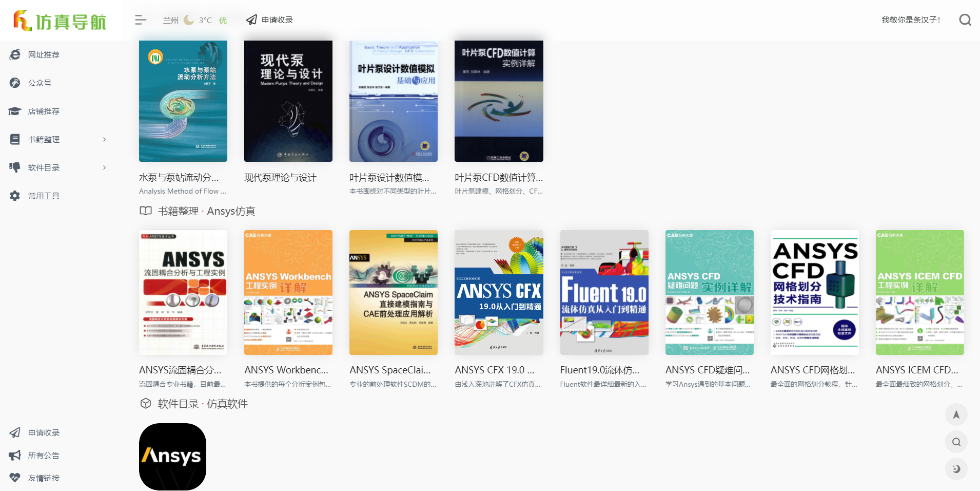This screenshot has height=491, width=980.
Task: Open the 书籍整理 · Ansys仿真 section heading
Action: tap(207, 211)
